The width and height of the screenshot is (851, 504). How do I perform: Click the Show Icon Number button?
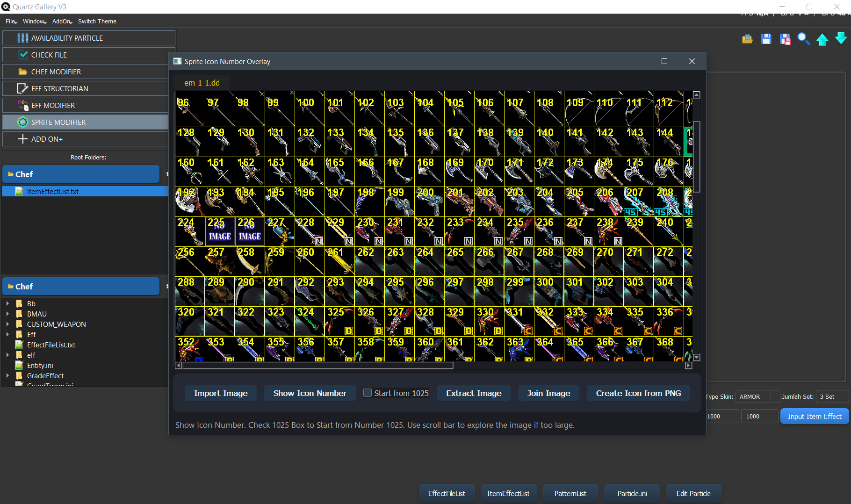tap(310, 393)
